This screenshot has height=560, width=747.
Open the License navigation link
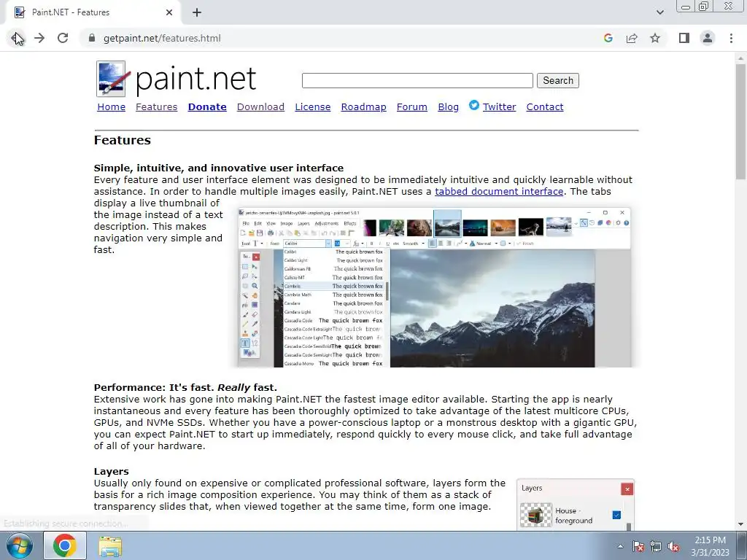pos(312,106)
